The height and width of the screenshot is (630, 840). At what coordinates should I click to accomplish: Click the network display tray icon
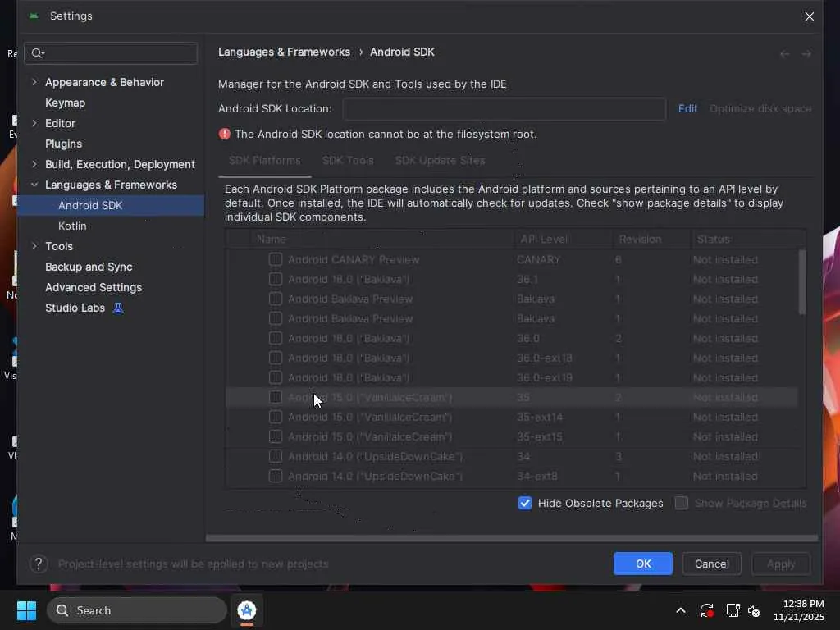(x=733, y=610)
